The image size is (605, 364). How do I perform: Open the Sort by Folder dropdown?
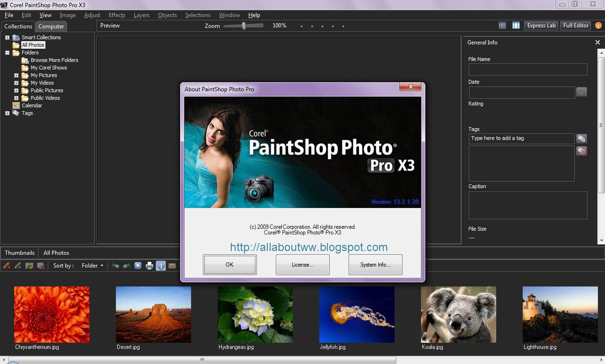[92, 266]
